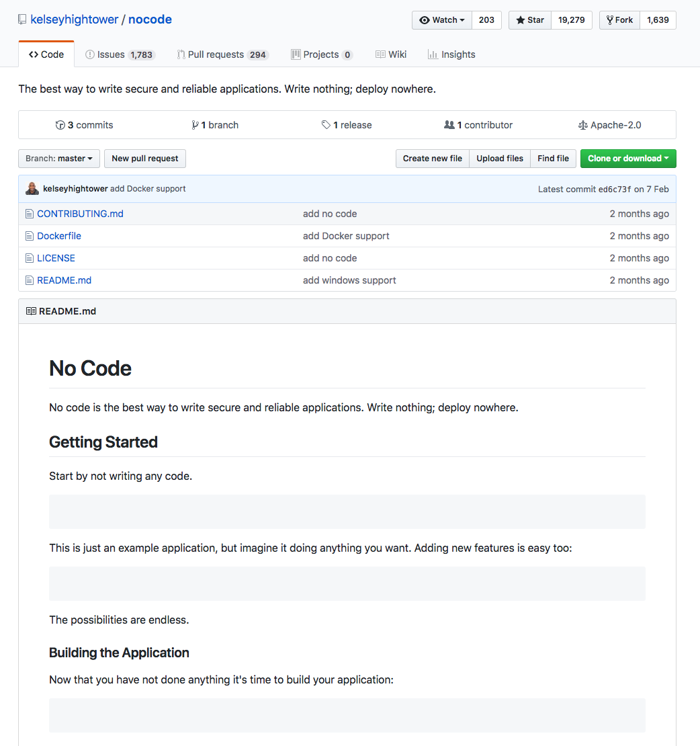This screenshot has height=746, width=700.
Task: View the 1 release page
Action: [x=347, y=125]
